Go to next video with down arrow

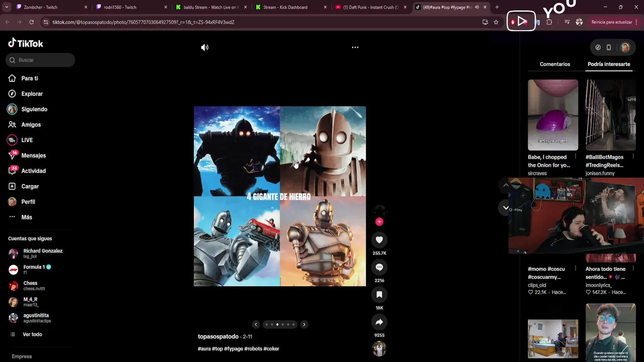click(x=506, y=207)
